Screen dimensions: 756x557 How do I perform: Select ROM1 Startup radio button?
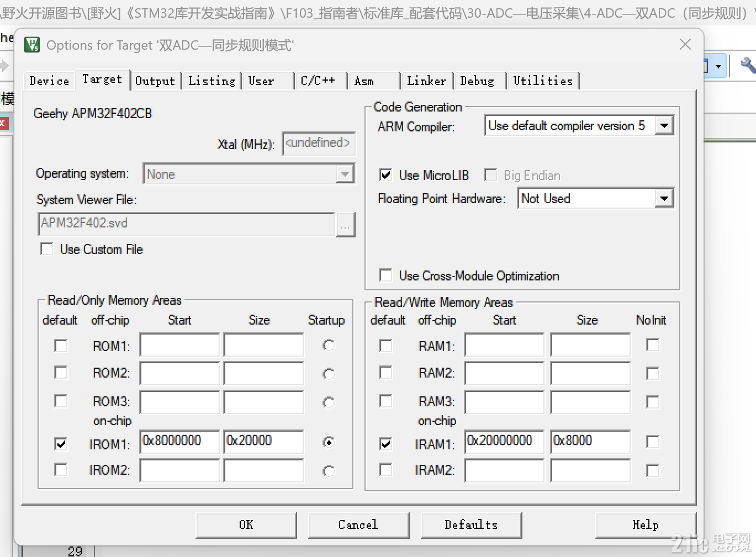329,345
